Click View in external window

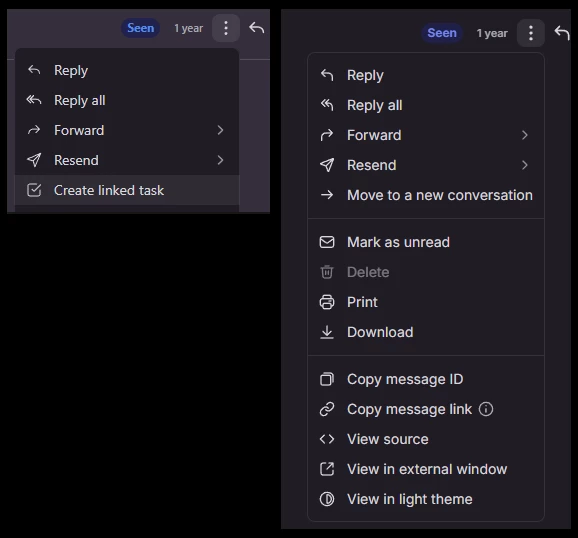[426, 469]
